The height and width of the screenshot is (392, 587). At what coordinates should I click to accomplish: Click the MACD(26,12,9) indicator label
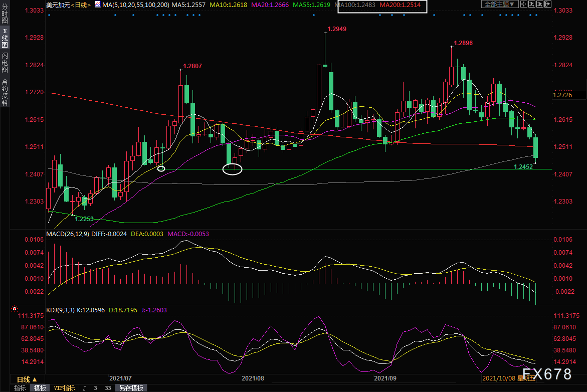tap(68, 234)
